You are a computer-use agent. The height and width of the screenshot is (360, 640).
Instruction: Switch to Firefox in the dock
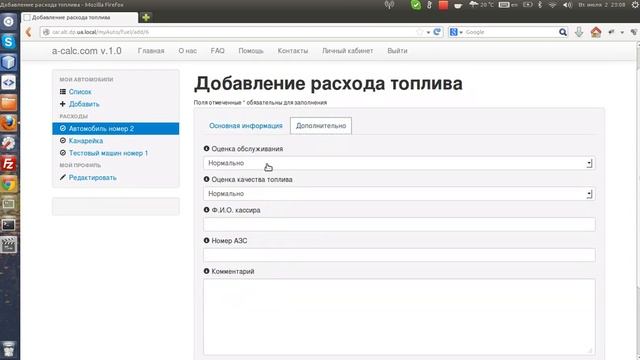[9, 123]
